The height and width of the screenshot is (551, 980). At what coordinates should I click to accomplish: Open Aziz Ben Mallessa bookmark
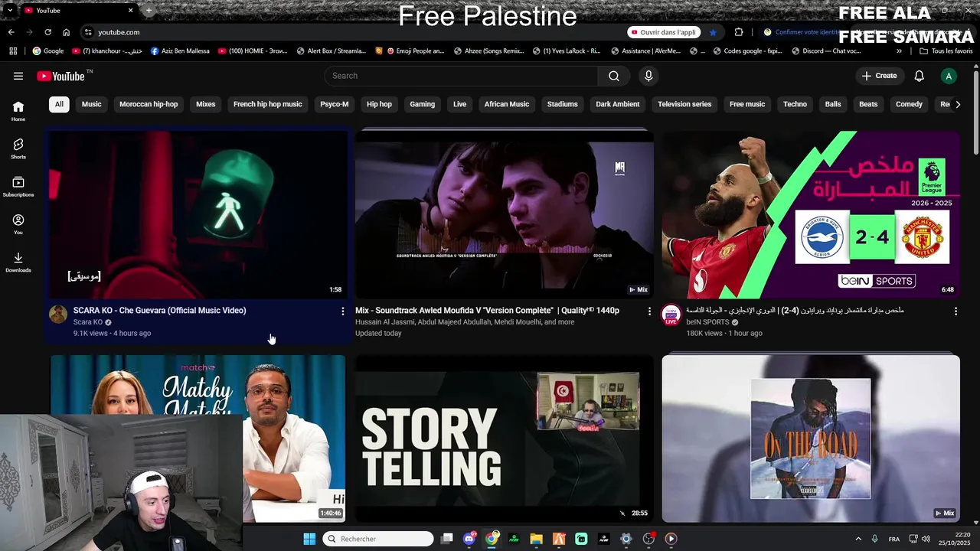coord(180,51)
